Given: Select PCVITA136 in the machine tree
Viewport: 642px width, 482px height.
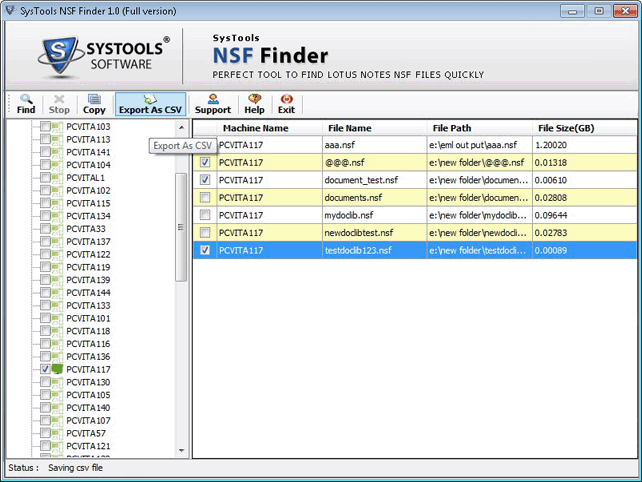Looking at the screenshot, I should coord(88,356).
